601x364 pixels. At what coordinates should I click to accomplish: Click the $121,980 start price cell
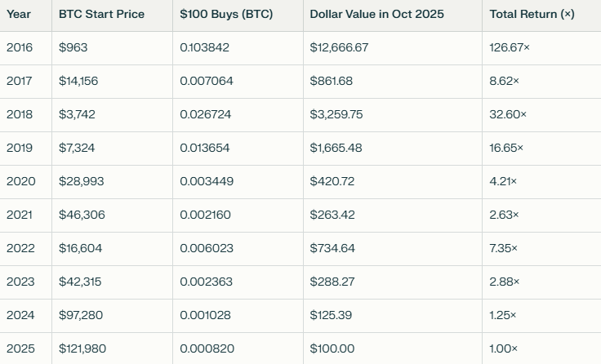coord(82,348)
